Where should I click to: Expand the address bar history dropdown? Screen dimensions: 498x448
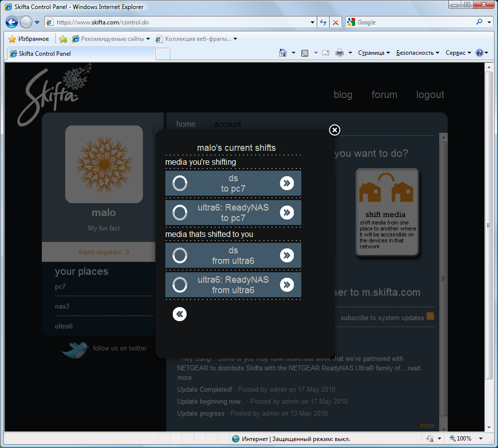tap(313, 22)
